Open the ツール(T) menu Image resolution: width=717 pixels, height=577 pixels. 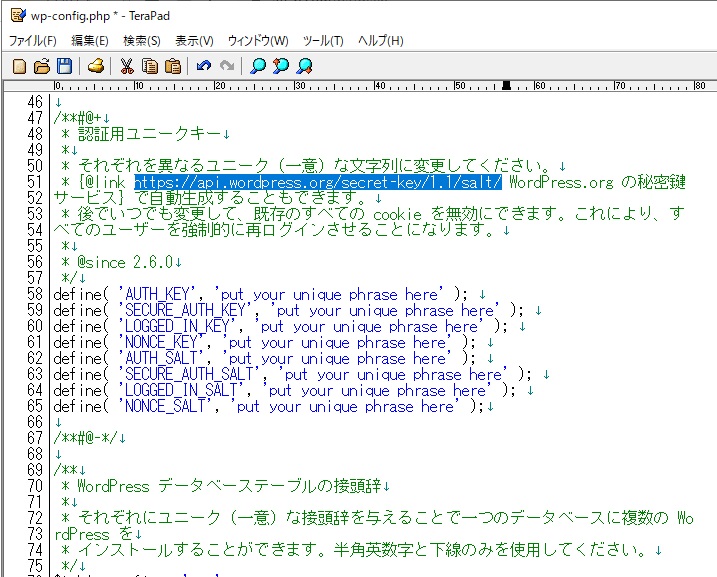323,41
